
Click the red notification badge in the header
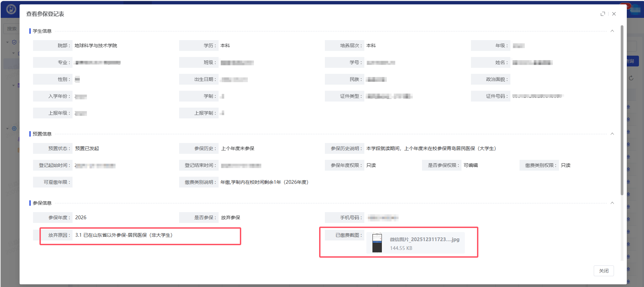[628, 6]
